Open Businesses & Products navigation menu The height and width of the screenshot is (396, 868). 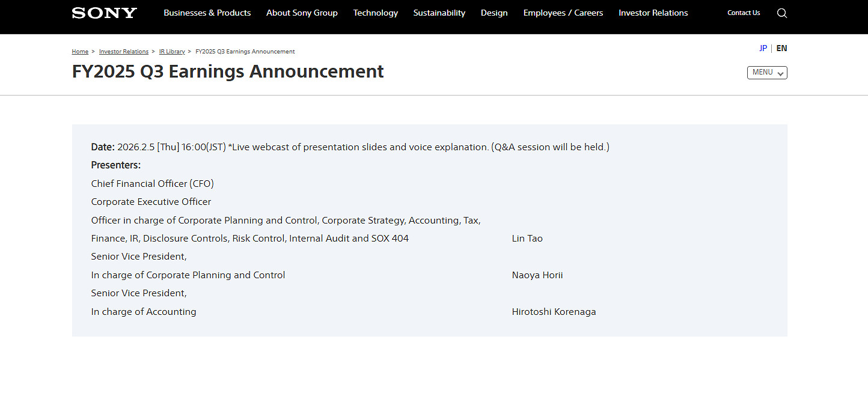point(207,13)
